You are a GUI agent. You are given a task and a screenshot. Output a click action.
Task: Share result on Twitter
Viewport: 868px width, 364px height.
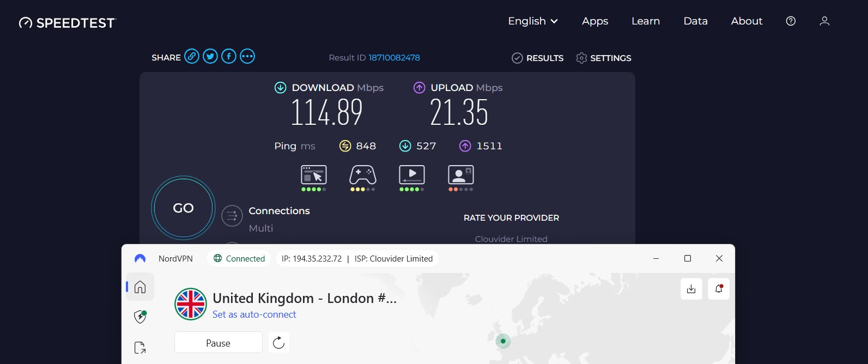click(x=210, y=57)
